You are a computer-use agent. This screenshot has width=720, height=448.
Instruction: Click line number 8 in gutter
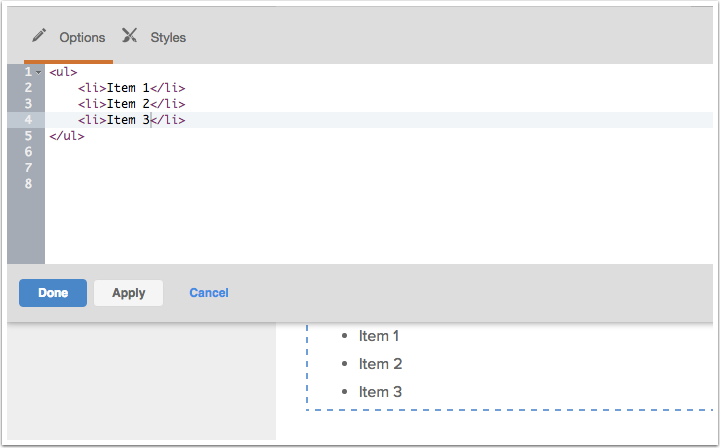pyautogui.click(x=28, y=184)
